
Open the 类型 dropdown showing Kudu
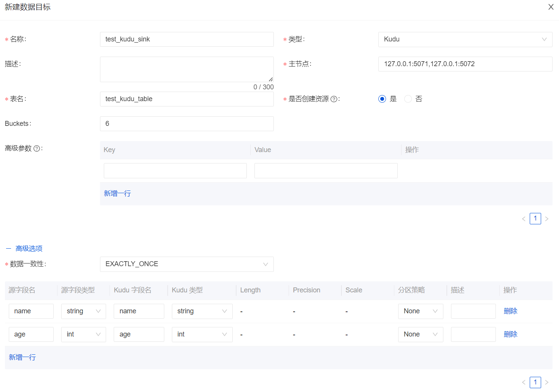point(465,40)
